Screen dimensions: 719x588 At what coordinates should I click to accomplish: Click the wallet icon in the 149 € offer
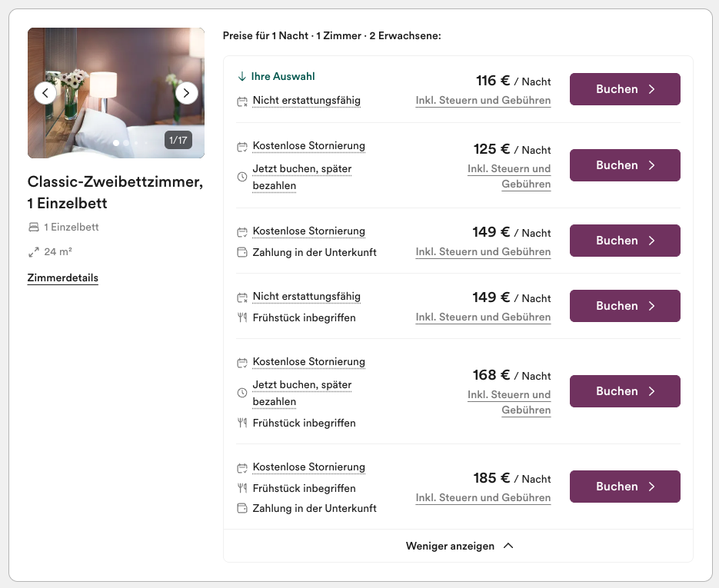[242, 252]
